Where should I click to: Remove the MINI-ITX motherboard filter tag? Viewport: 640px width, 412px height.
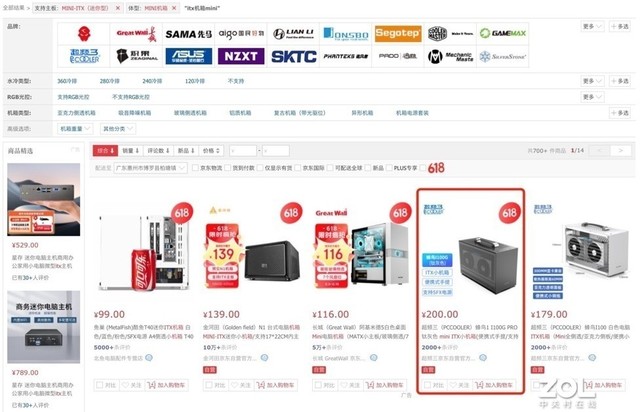pos(118,8)
